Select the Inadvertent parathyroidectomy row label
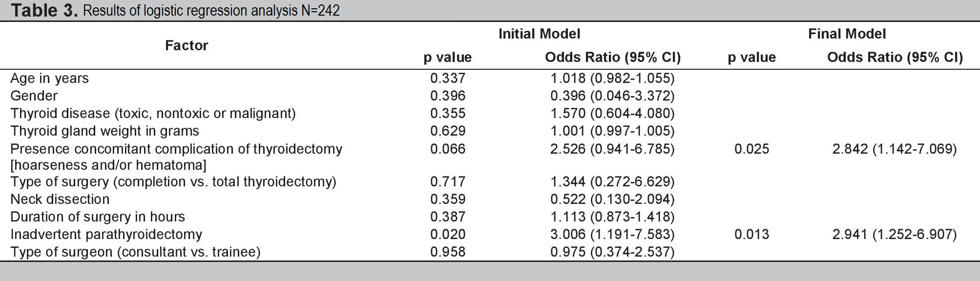 (106, 234)
